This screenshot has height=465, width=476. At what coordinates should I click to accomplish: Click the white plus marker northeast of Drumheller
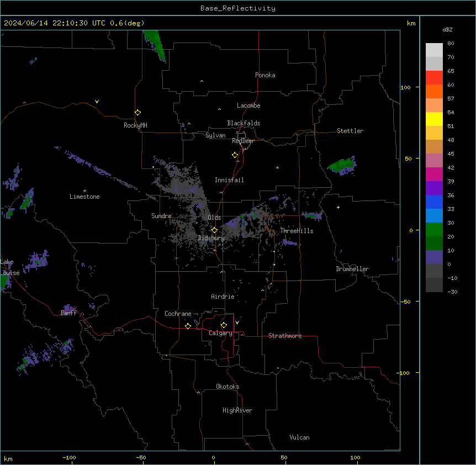(x=338, y=207)
